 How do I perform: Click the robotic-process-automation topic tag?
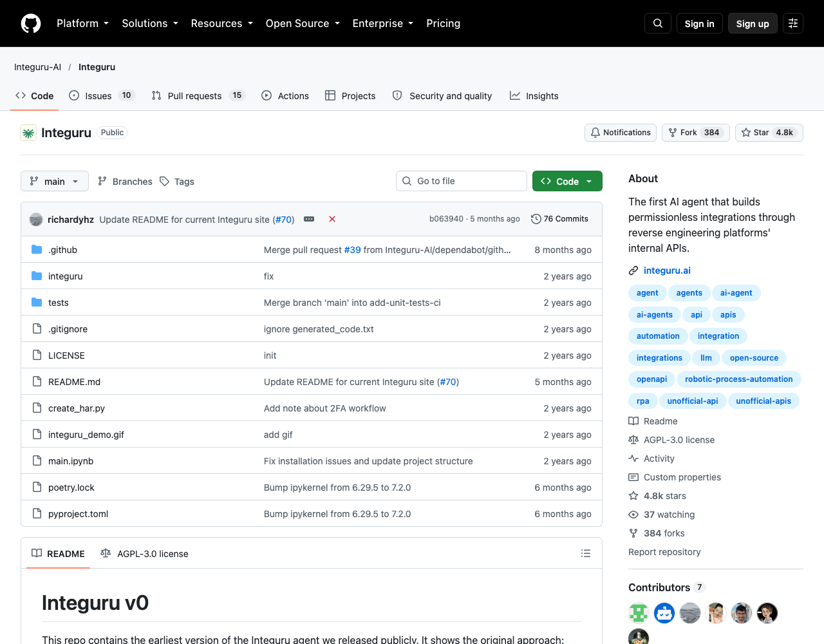[739, 379]
